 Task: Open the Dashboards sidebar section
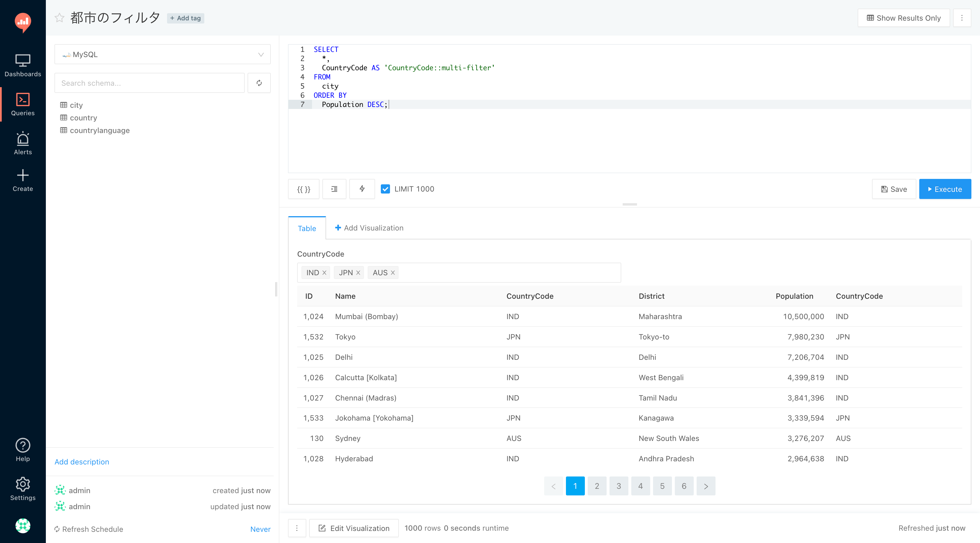[23, 65]
